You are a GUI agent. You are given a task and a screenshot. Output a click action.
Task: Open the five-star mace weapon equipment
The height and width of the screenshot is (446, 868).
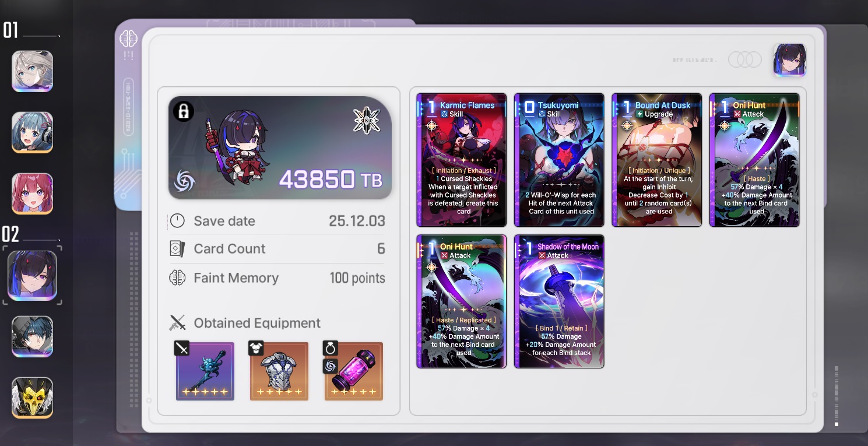click(x=205, y=371)
